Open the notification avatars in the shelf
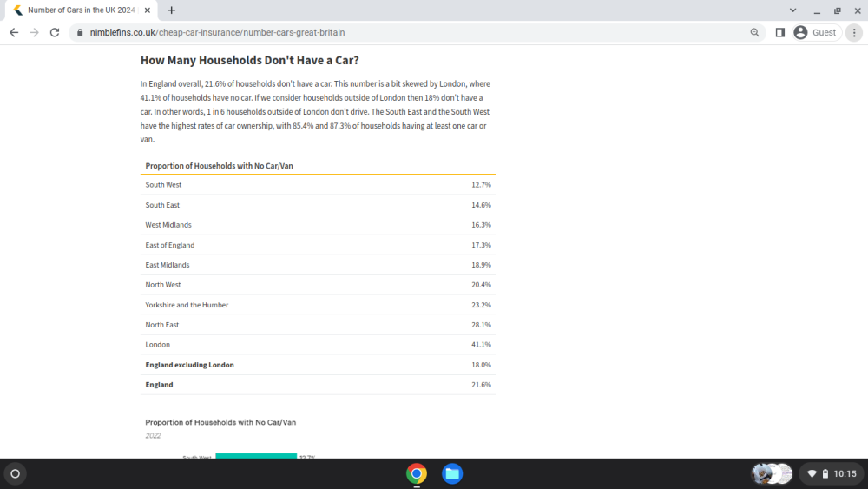The height and width of the screenshot is (489, 868). [772, 473]
